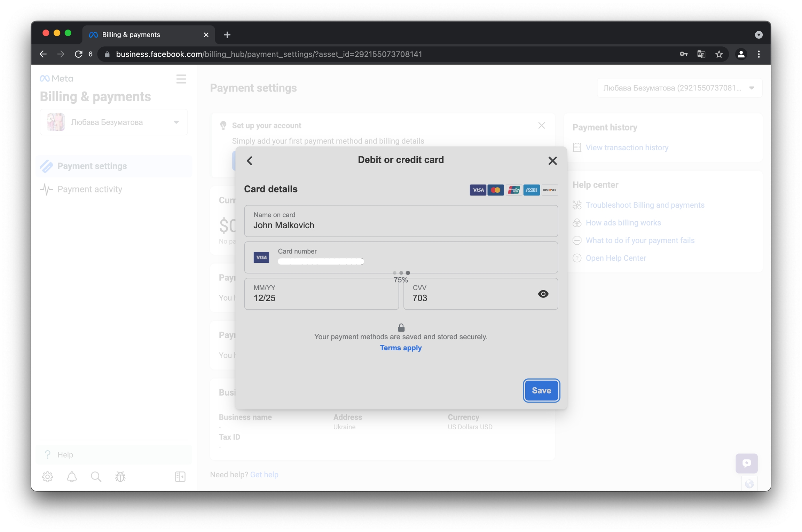
Task: Open notifications bell icon
Action: pyautogui.click(x=72, y=477)
